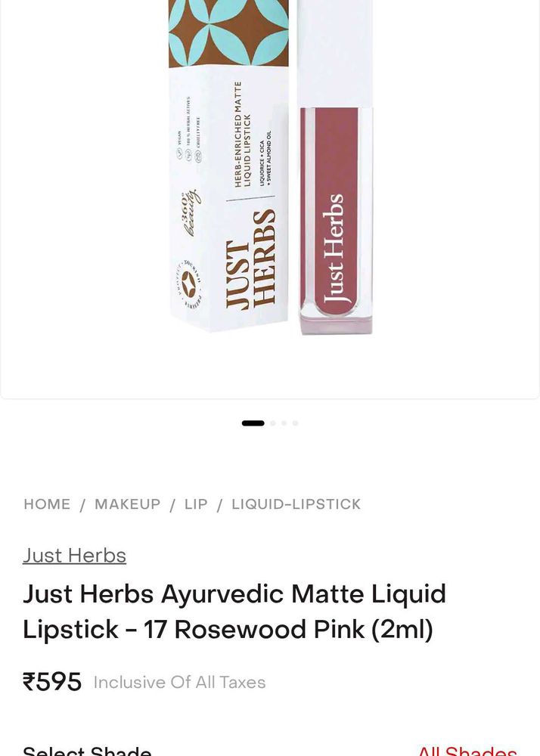This screenshot has height=756, width=540.
Task: Go to third product image dot
Action: point(284,423)
